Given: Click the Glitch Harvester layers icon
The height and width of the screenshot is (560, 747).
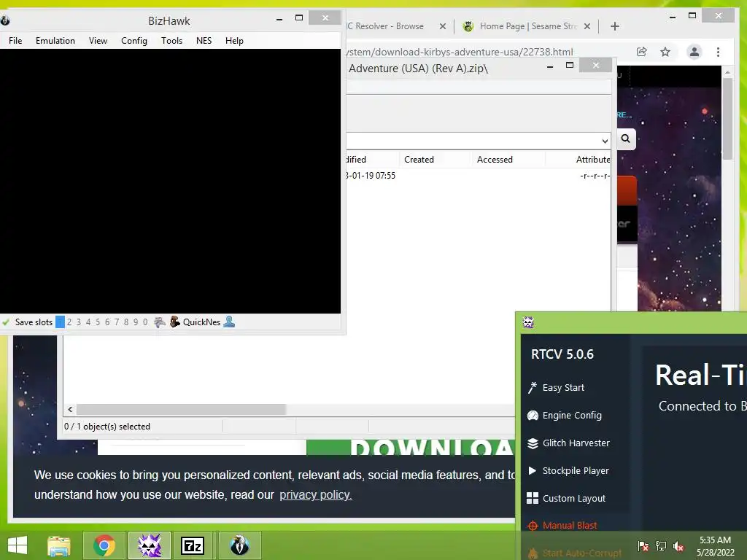Looking at the screenshot, I should 533,443.
